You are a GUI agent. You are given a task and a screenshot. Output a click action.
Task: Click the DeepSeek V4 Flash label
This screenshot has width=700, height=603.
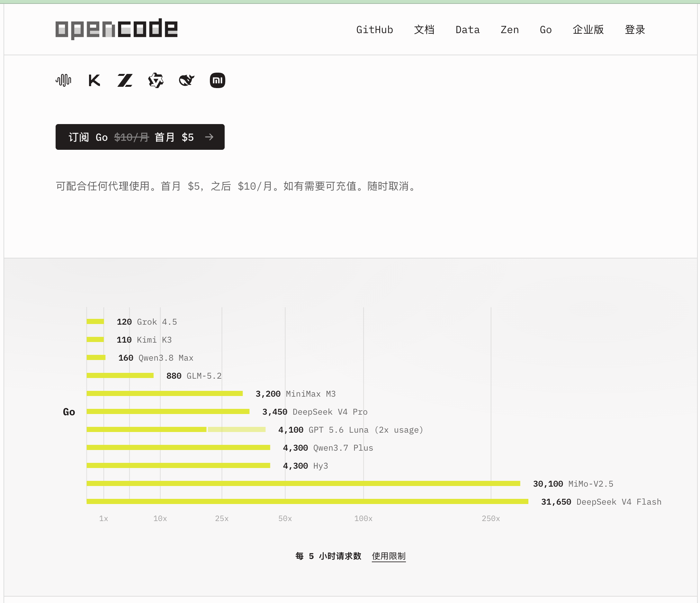[x=619, y=502]
